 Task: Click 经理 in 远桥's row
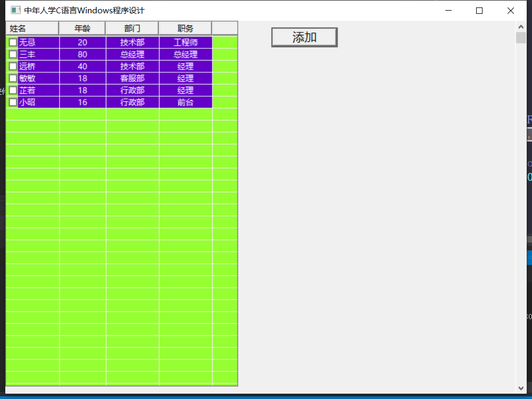click(186, 66)
